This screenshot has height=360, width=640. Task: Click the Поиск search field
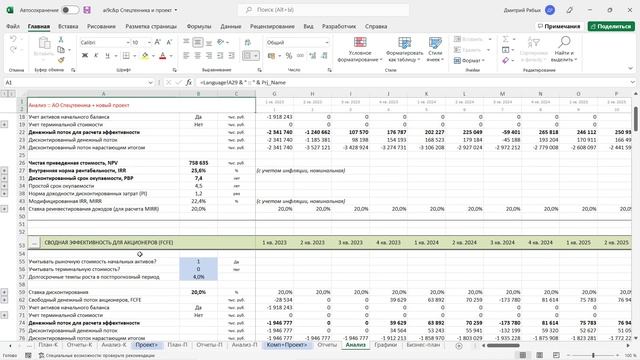[323, 10]
